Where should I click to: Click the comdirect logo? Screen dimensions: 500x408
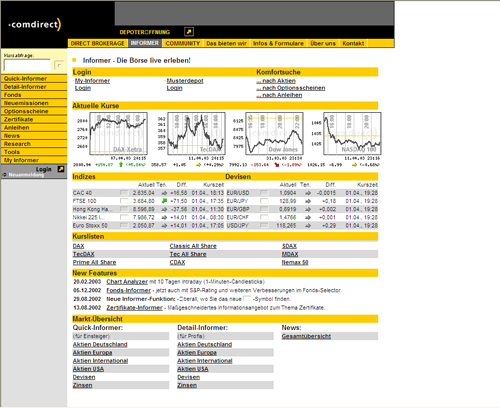click(x=35, y=24)
